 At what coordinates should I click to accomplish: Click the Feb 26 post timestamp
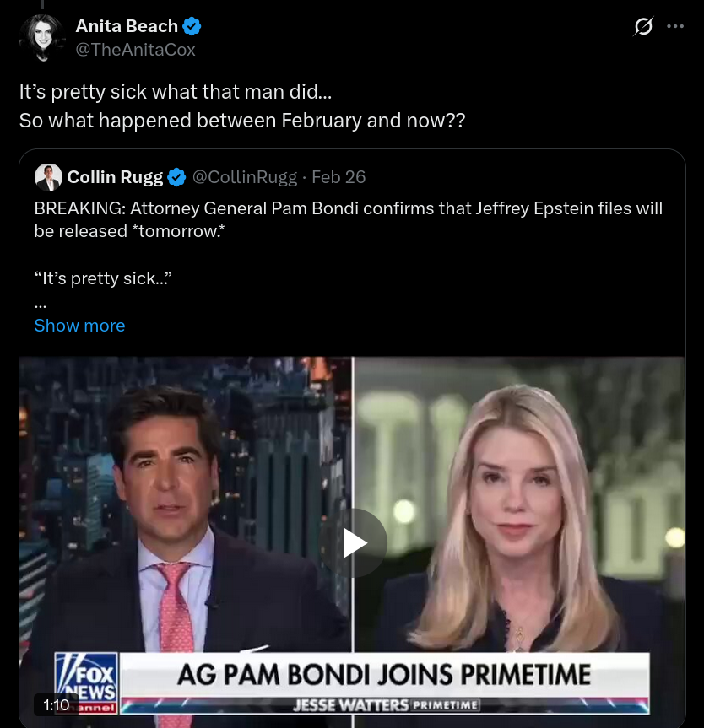338,177
